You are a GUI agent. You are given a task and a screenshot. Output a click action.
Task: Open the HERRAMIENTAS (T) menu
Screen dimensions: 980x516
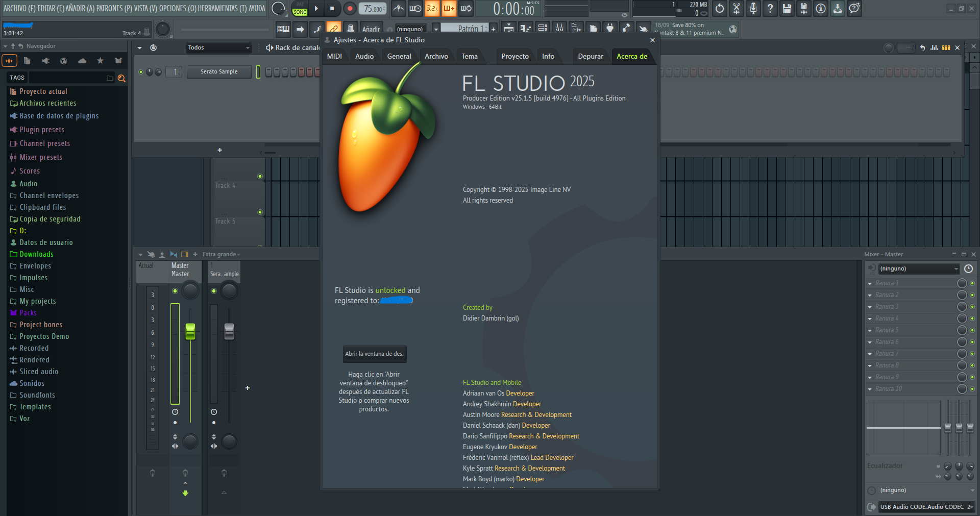pyautogui.click(x=222, y=8)
